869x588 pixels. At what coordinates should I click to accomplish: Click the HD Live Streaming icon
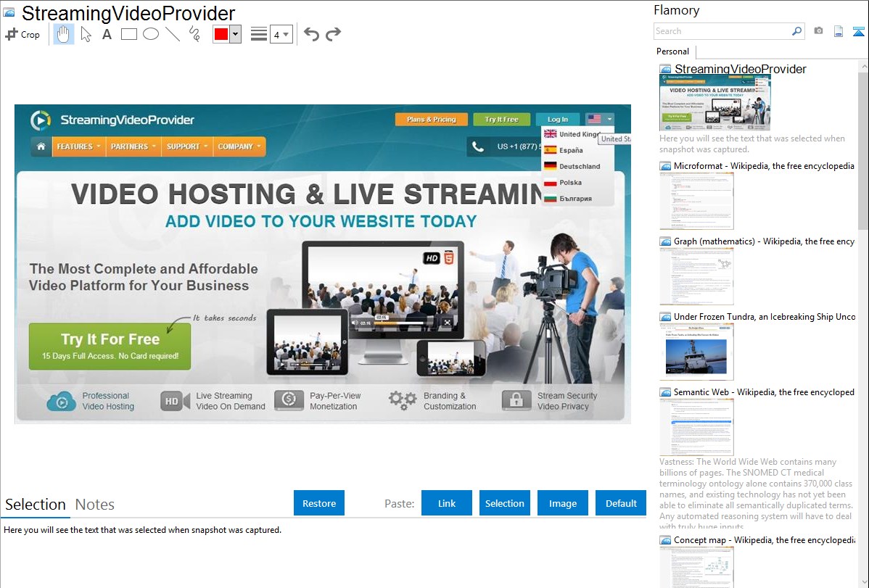pyautogui.click(x=174, y=401)
